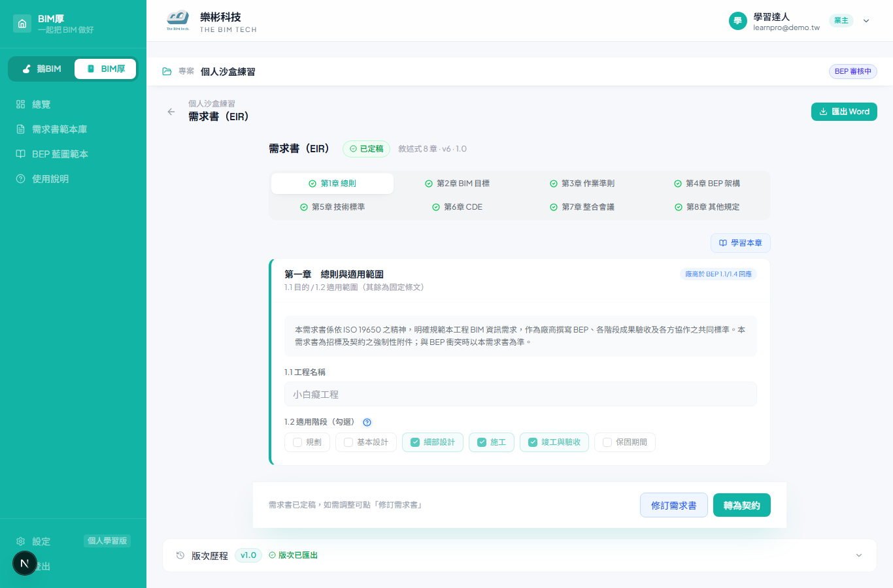Viewport: 893px width, 588px height.
Task: Uncheck the 竣工與驗收 checkbox
Action: pyautogui.click(x=533, y=442)
